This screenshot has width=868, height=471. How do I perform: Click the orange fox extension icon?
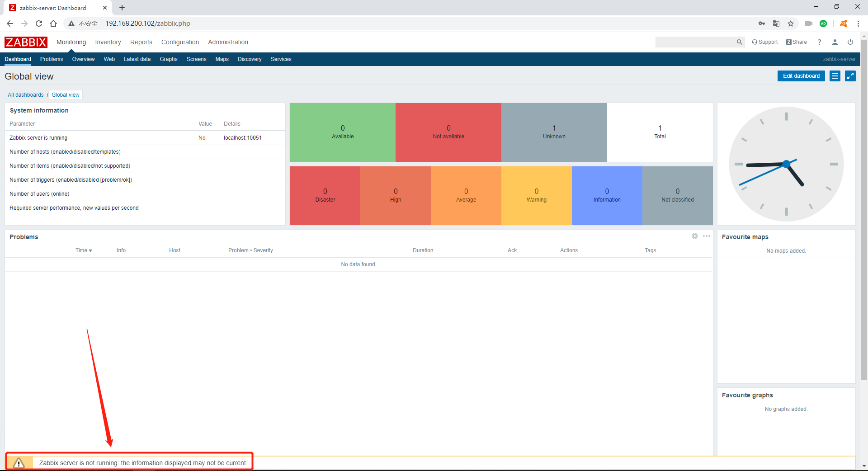(x=844, y=24)
